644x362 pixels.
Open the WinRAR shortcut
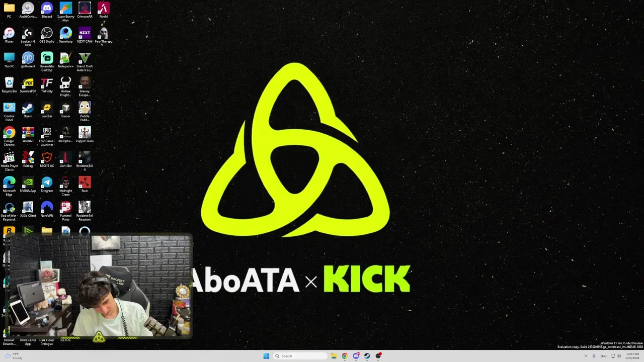28,135
